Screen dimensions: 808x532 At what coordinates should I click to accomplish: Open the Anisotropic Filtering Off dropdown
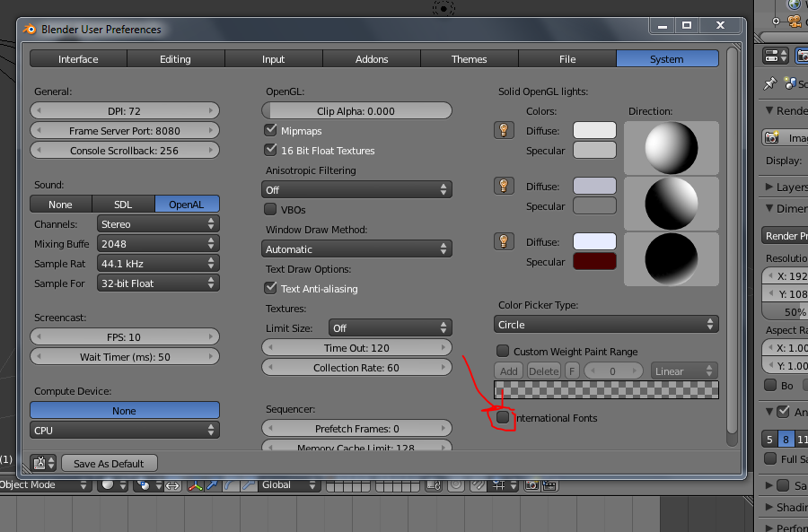(x=356, y=189)
